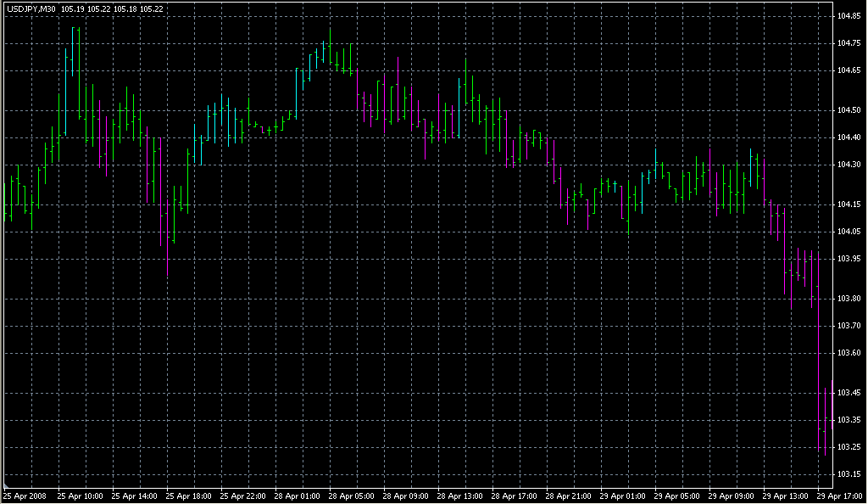Image resolution: width=868 pixels, height=504 pixels.
Task: Click the 104.05 price axis value
Action: [849, 232]
